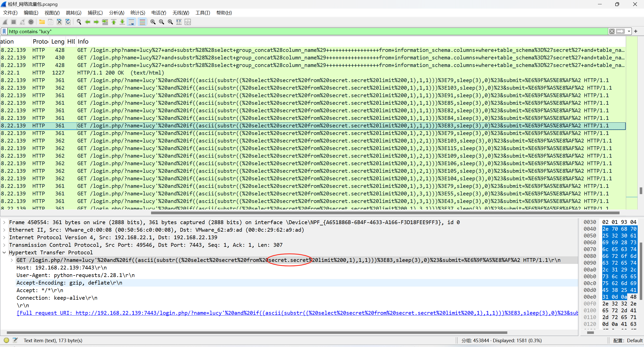Open the 统计(S) menu
644x347 pixels.
coord(138,13)
